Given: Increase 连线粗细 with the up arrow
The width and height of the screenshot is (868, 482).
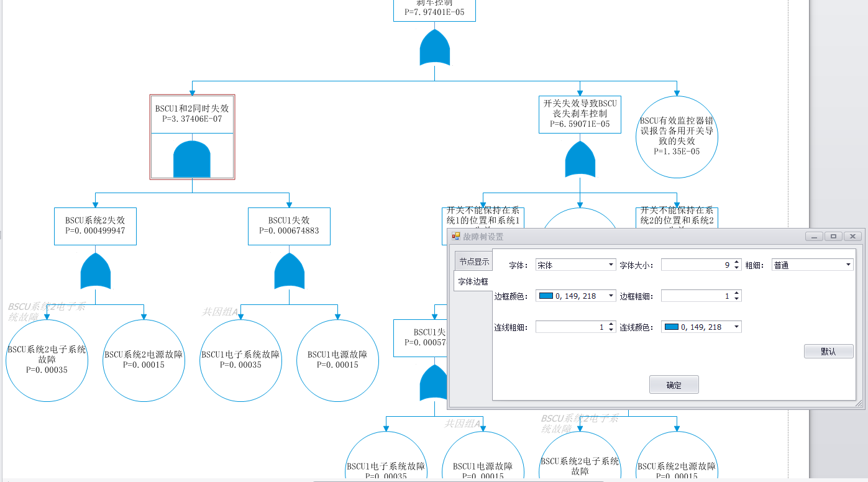Looking at the screenshot, I should [x=611, y=324].
